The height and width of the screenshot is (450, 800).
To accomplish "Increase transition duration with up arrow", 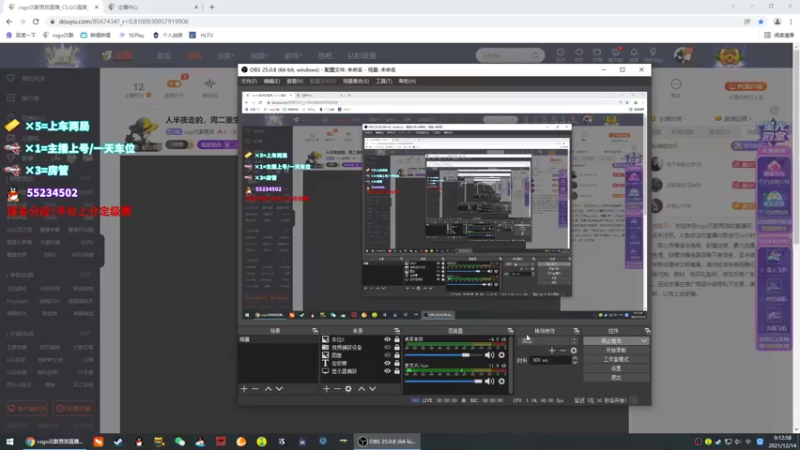I will point(575,358).
